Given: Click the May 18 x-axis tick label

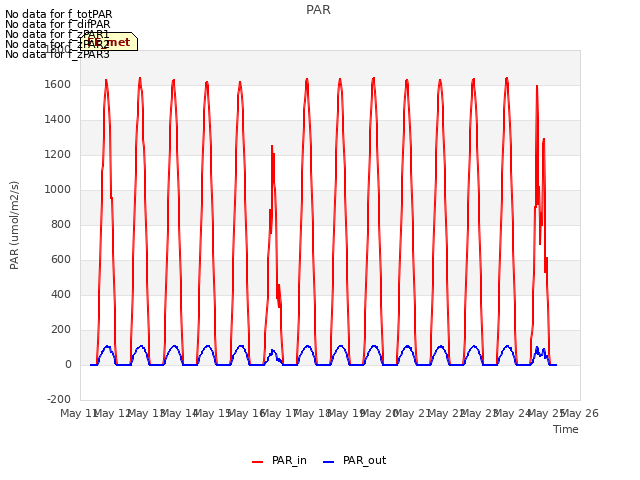Looking at the screenshot, I should pos(312,414).
